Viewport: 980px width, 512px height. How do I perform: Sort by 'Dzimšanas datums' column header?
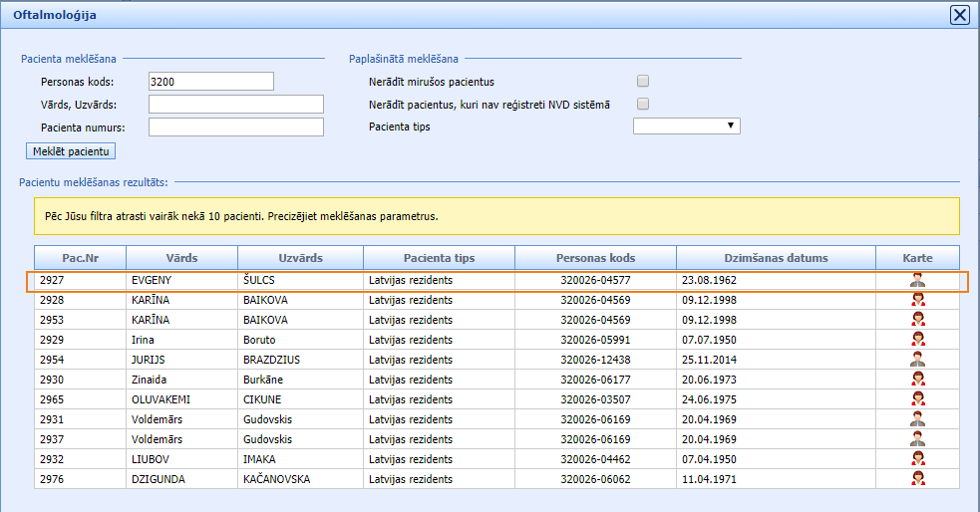776,258
